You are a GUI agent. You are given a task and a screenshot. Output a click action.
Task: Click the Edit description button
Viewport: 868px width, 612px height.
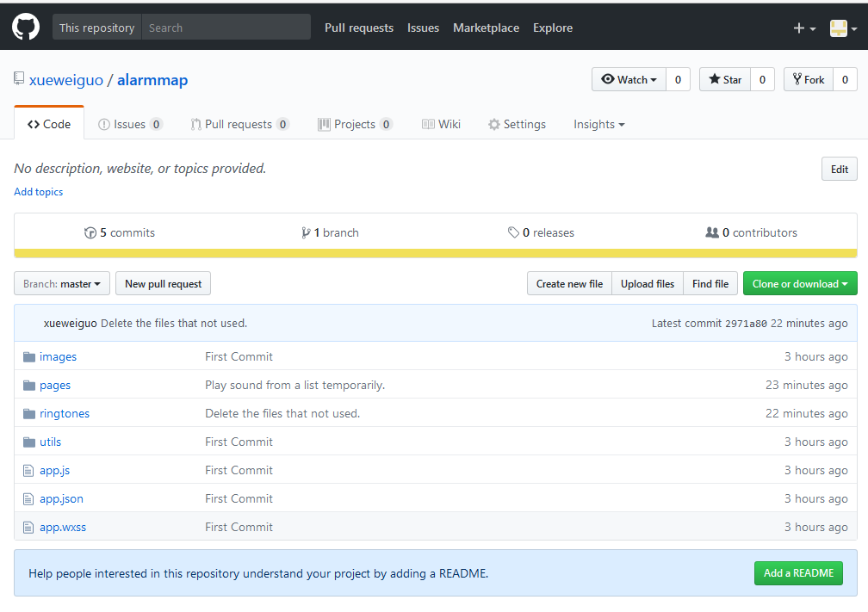(840, 170)
